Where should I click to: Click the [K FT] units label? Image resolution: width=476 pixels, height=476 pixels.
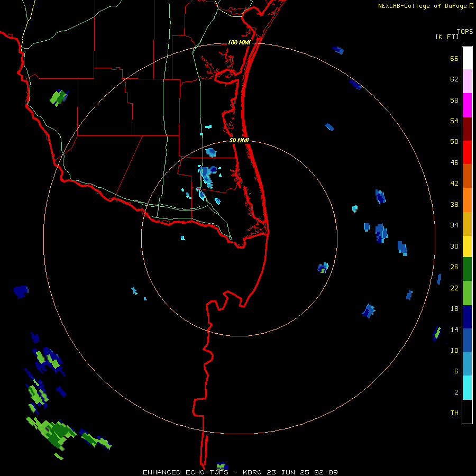(x=447, y=36)
